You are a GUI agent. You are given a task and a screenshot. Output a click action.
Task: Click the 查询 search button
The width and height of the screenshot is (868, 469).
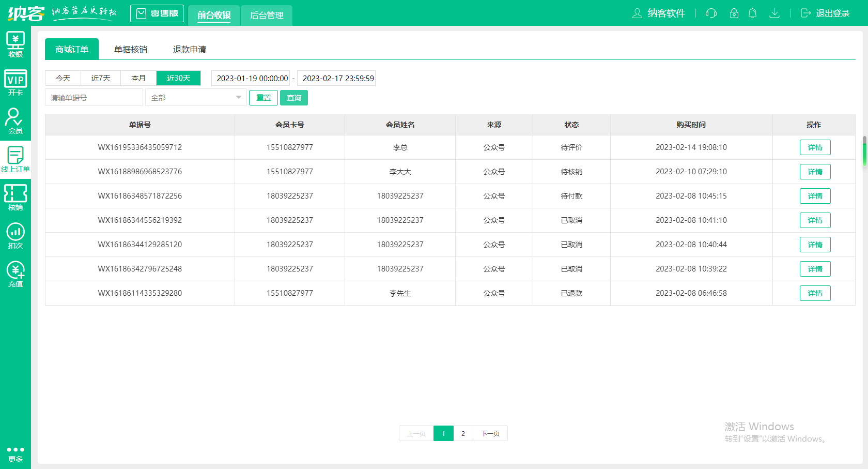(294, 98)
